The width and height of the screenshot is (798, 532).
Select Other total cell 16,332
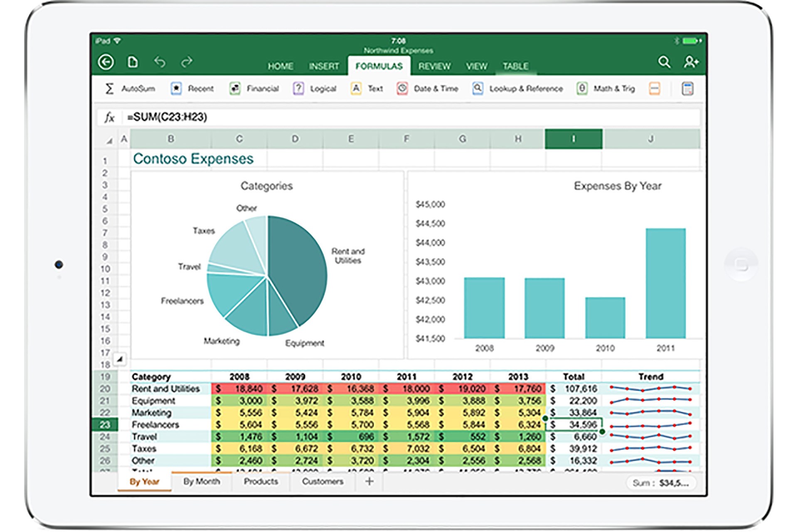(574, 461)
